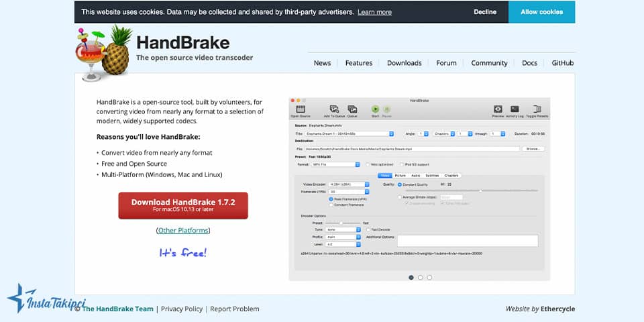Toggle the Turbo first pass checkbox
The height and width of the screenshot is (322, 644).
click(442, 203)
